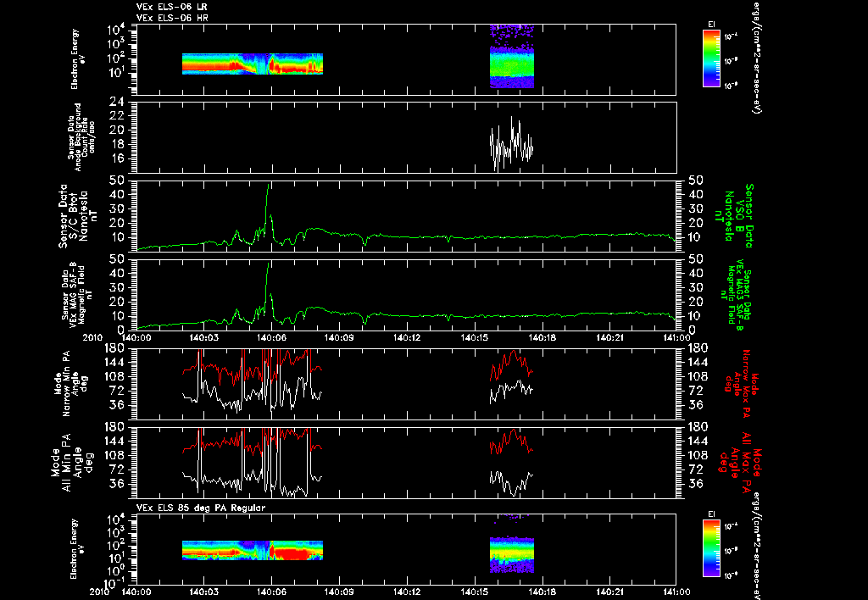Click the EI color bar beside the bottom spectrogram
This screenshot has height=600, width=868.
(x=711, y=548)
